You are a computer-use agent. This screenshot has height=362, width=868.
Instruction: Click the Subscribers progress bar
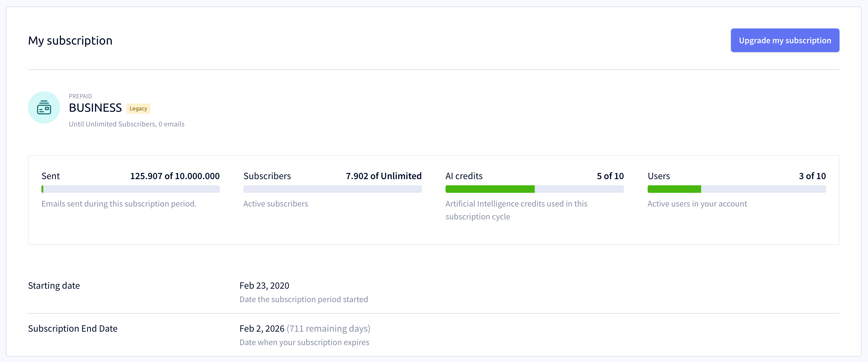[333, 189]
